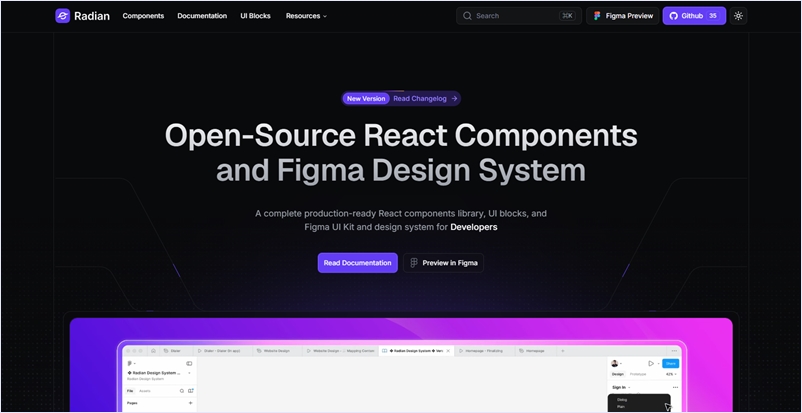Click the home icon in the Figma mockup
The width and height of the screenshot is (802, 413).
pos(153,351)
